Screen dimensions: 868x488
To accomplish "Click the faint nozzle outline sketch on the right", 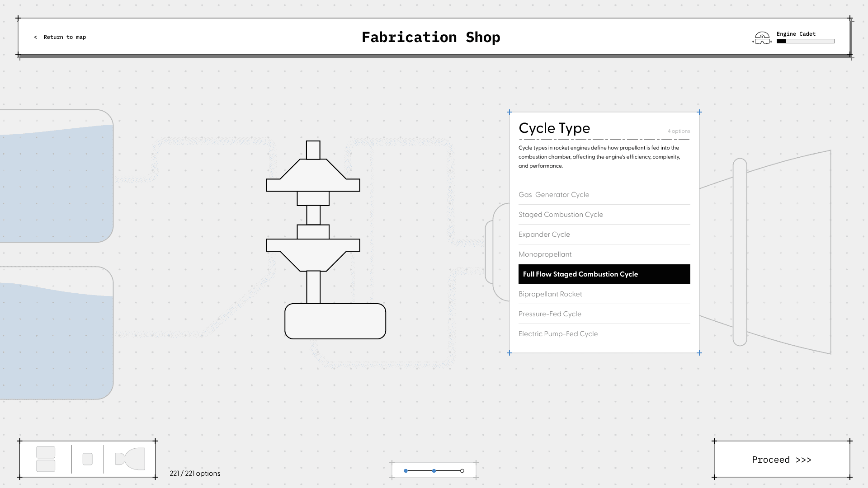I will click(787, 253).
